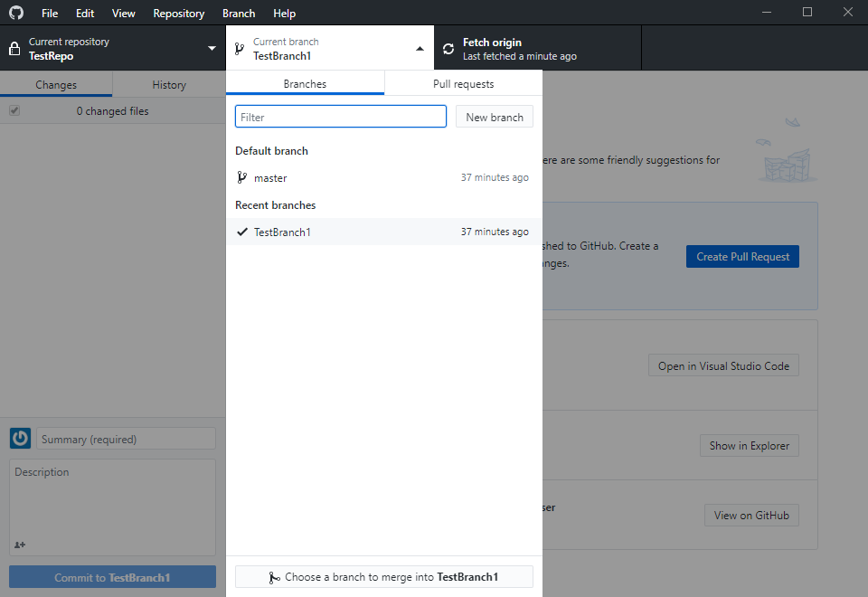
Task: Click the Description text area
Action: (112, 507)
